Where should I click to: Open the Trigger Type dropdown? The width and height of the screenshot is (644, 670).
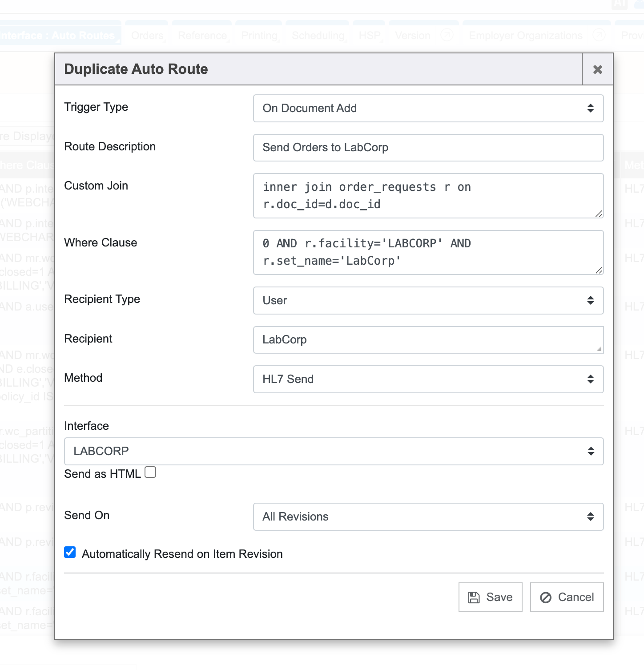click(x=428, y=108)
